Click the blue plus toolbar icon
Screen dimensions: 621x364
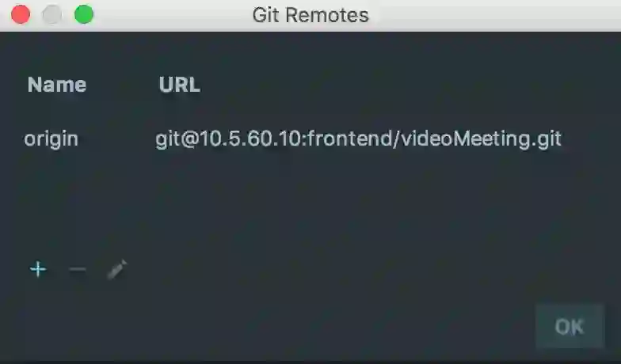[x=38, y=269]
